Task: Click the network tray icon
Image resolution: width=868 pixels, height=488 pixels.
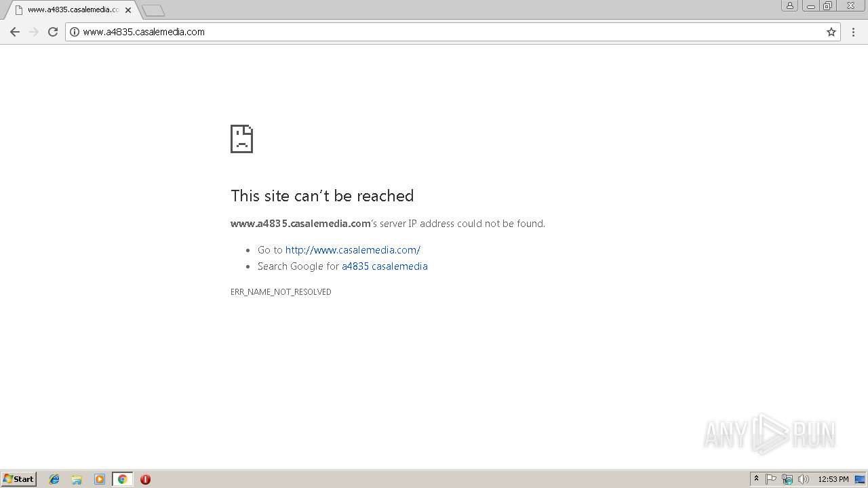Action: click(787, 479)
